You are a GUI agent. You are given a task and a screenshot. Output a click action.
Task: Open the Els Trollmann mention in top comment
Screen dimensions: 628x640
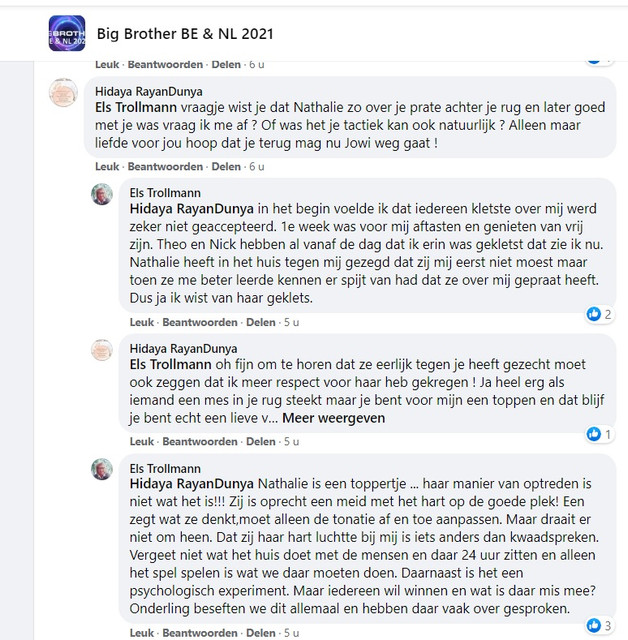[x=136, y=107]
